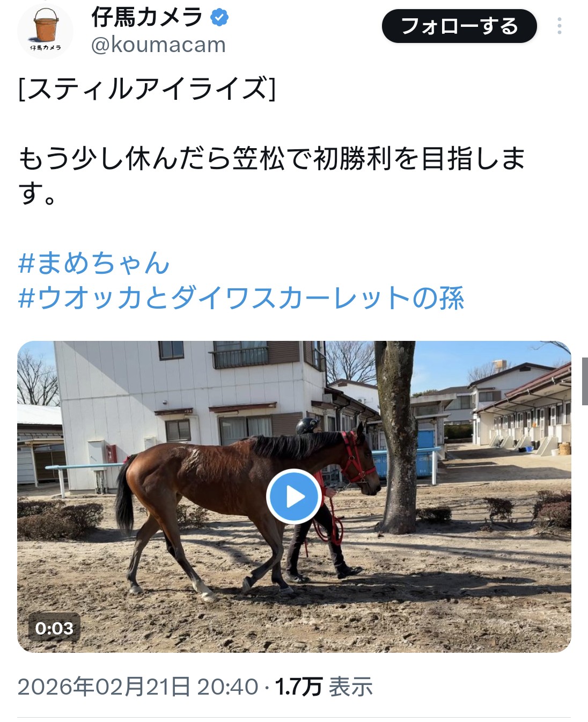
Task: Open the 2026年02月21日 20:40 timestamp
Action: point(138,687)
